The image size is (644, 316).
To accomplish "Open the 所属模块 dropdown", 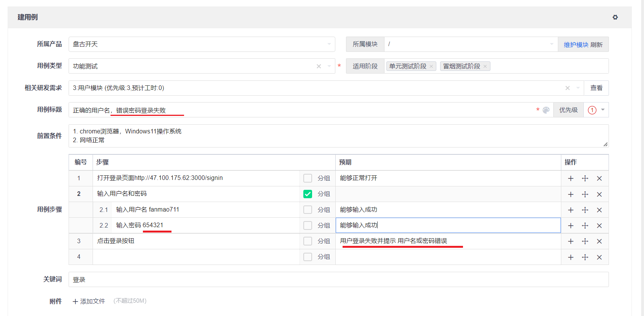I will click(471, 44).
